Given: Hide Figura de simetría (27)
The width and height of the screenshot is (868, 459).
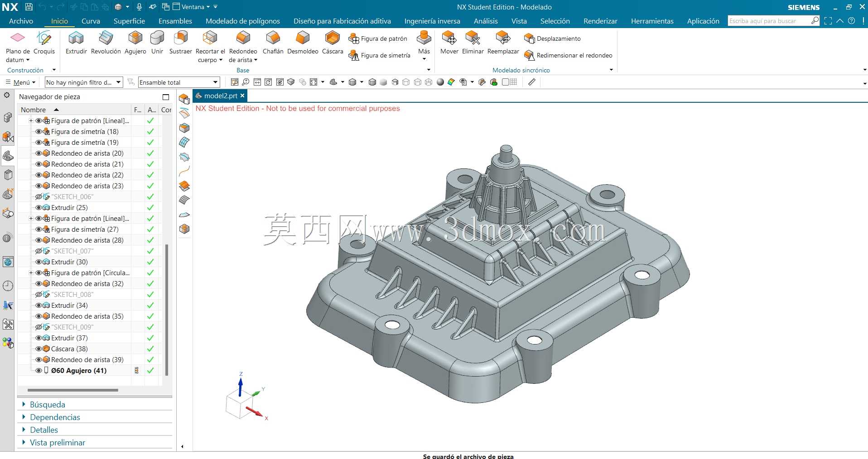Looking at the screenshot, I should pos(39,229).
